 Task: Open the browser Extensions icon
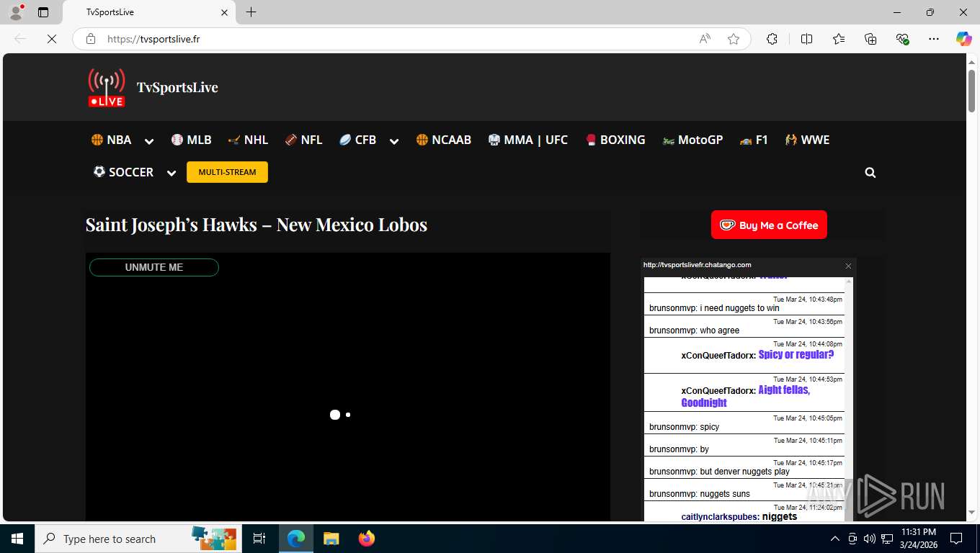click(x=772, y=39)
